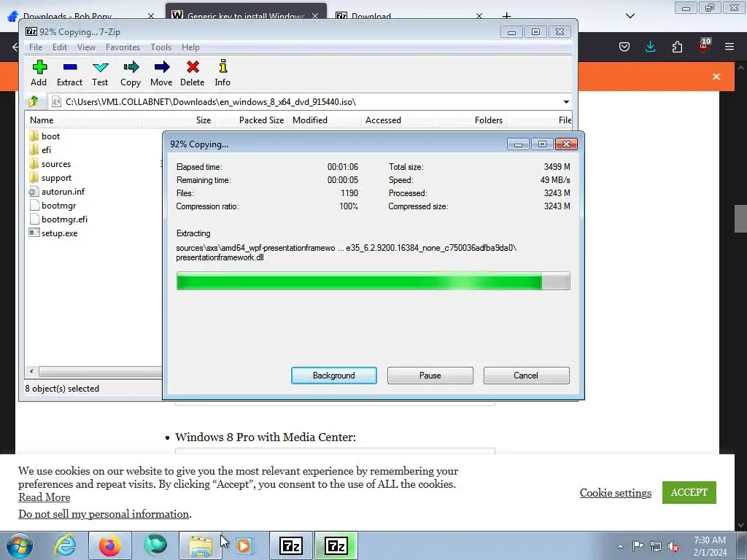Open the View menu
Screen dimensions: 747x560
tap(86, 47)
